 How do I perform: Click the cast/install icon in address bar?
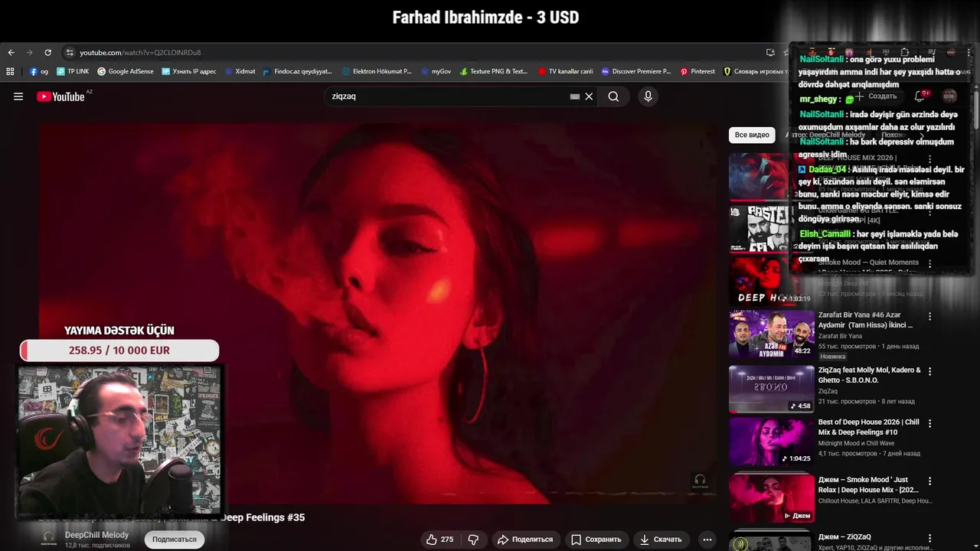point(770,53)
